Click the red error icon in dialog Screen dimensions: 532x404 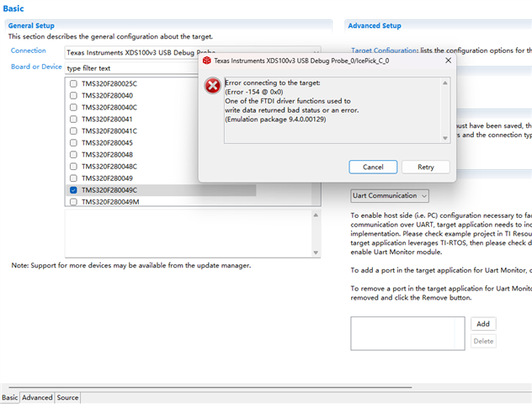(x=213, y=86)
